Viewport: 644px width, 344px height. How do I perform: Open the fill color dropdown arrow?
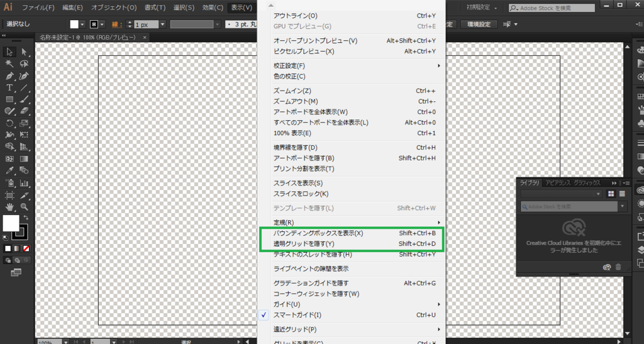point(82,25)
